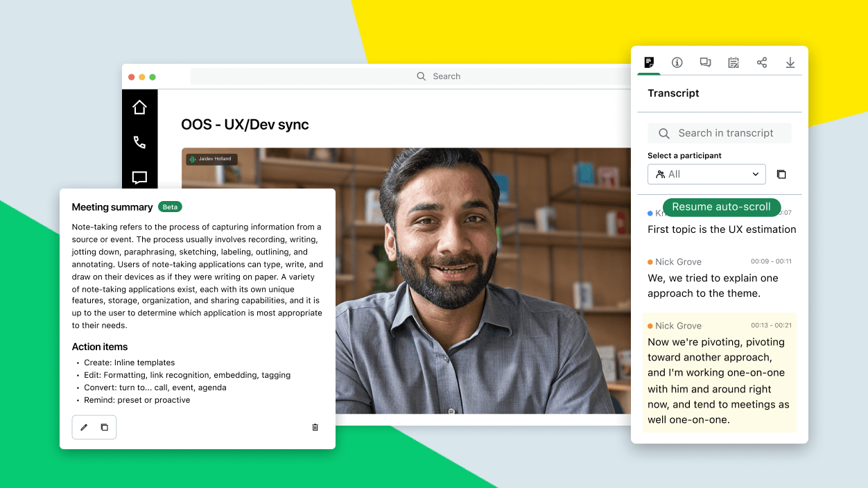Click Resume auto-scroll
868x488 pixels.
[722, 207]
